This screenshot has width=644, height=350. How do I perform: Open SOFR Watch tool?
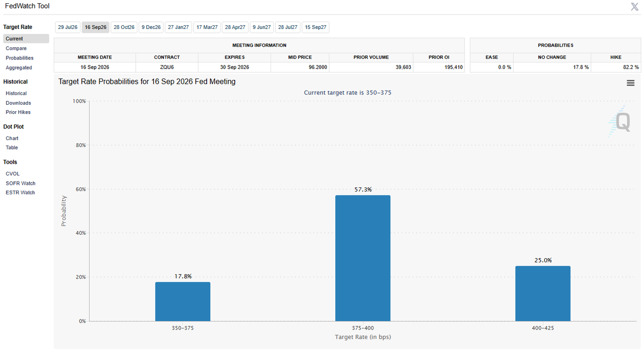click(x=20, y=184)
